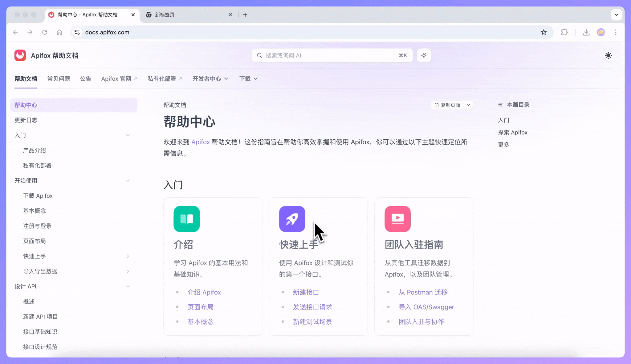Open the dropdown arrow next to 复制页面

[x=468, y=105]
